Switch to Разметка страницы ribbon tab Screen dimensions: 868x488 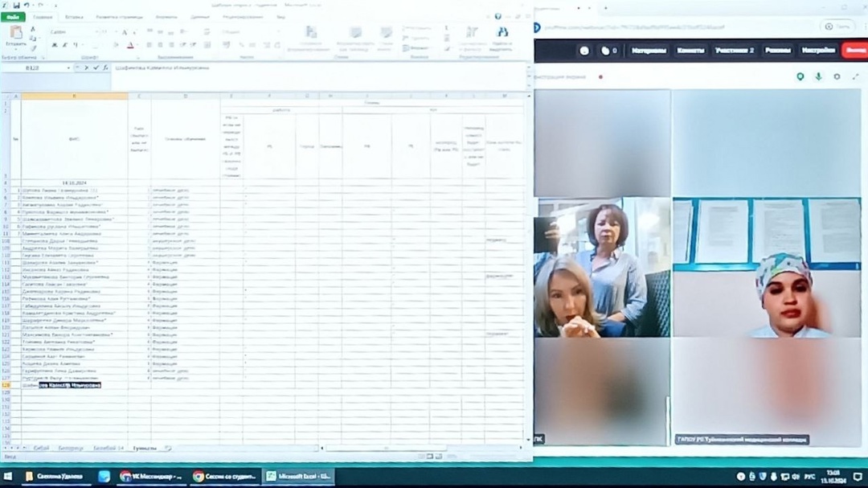(x=119, y=17)
